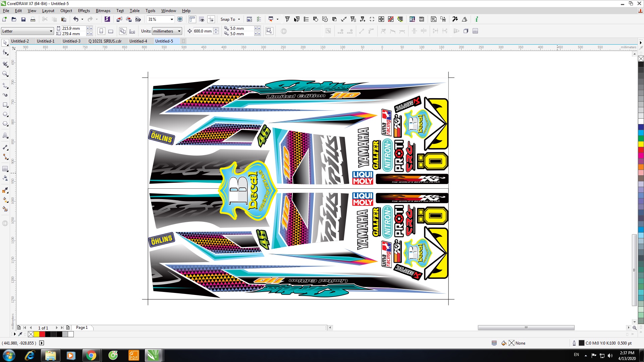Set page orientation to Portrait
This screenshot has height=362, width=644.
(x=101, y=31)
